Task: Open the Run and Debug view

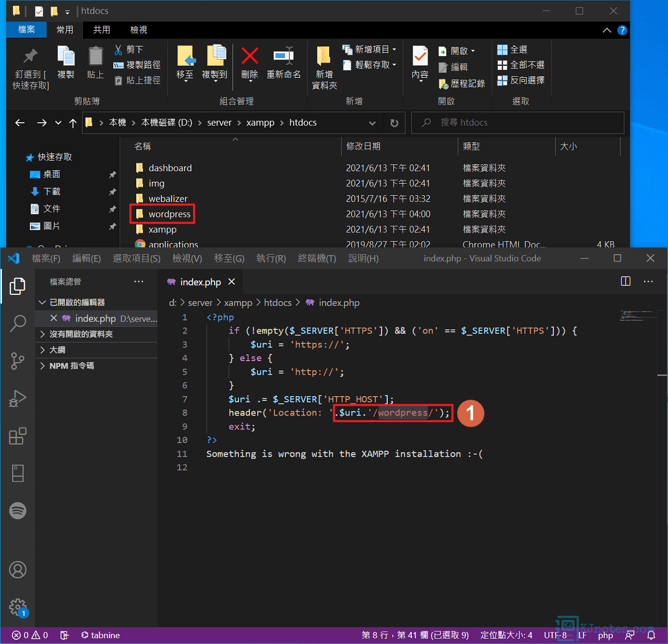Action: [18, 399]
